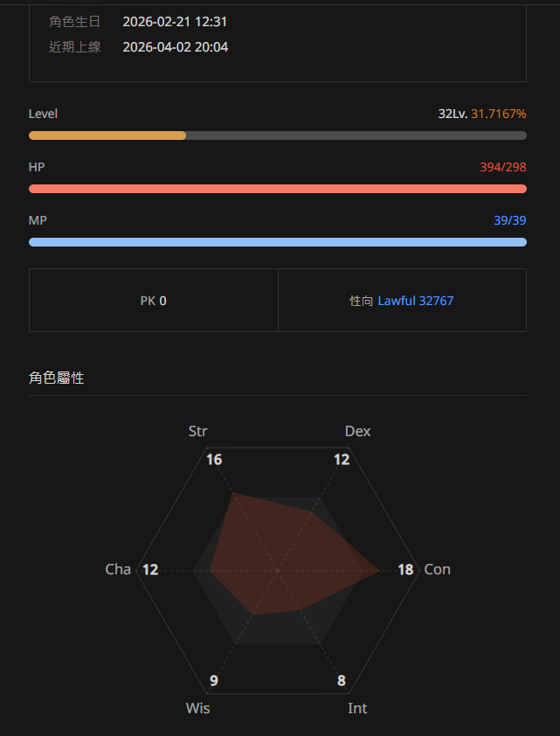Viewport: 560px width, 736px height.
Task: Select the PK 0 cell
Action: tap(154, 301)
